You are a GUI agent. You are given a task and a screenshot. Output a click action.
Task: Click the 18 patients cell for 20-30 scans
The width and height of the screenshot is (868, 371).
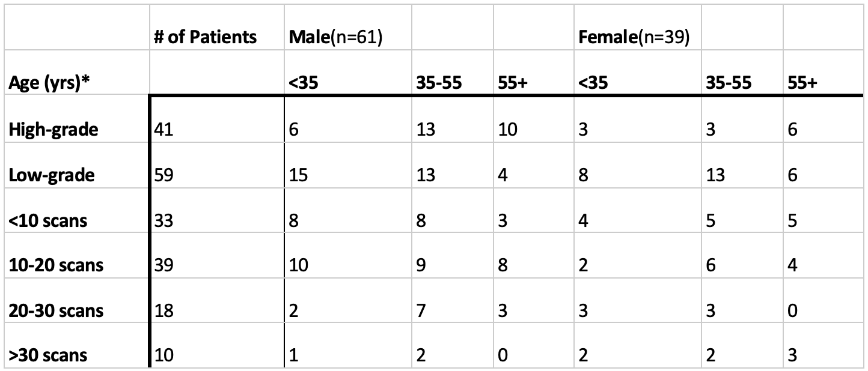(x=164, y=310)
